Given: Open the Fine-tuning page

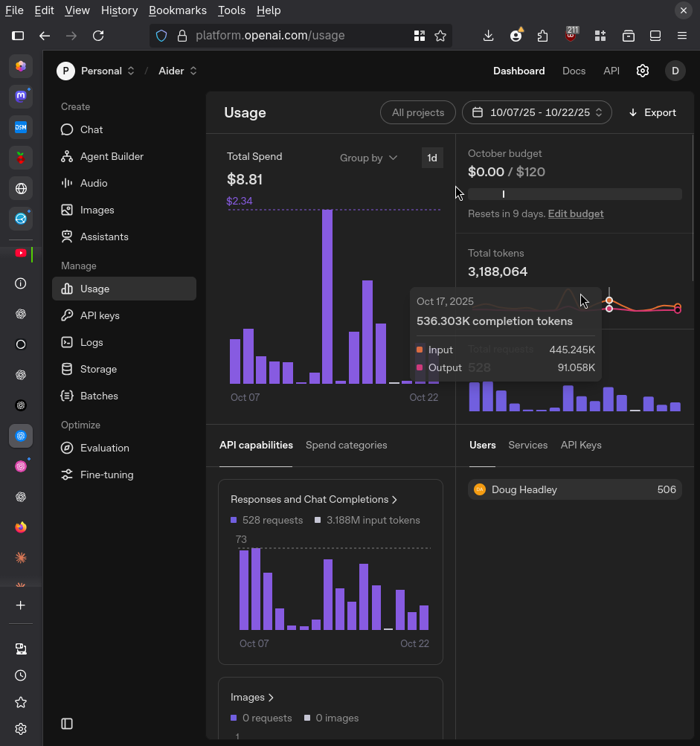Looking at the screenshot, I should click(106, 475).
